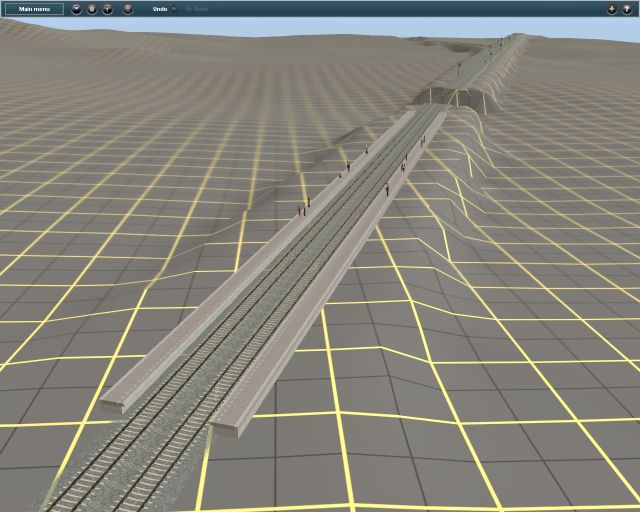Click the last round icon at top right

pyautogui.click(x=627, y=9)
